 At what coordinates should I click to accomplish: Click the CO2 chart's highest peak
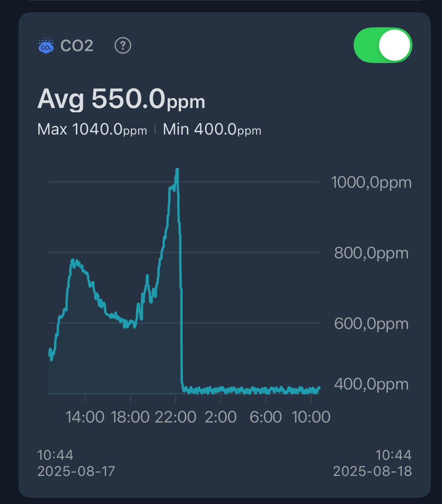click(177, 170)
